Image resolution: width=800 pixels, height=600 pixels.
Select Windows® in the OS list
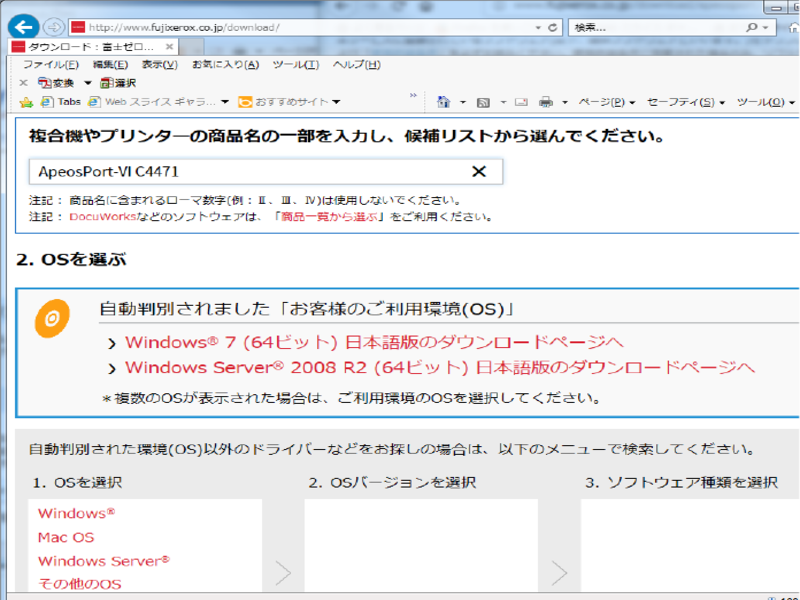(77, 513)
